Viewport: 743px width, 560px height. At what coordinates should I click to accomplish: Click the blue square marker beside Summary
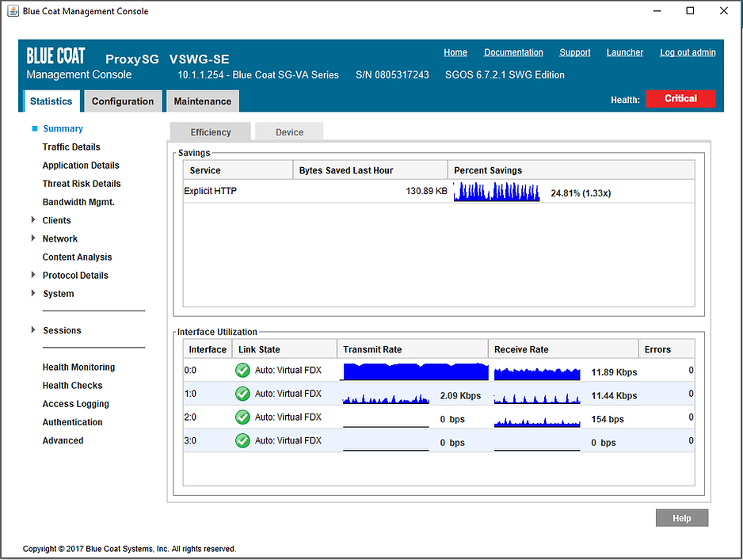coord(35,128)
